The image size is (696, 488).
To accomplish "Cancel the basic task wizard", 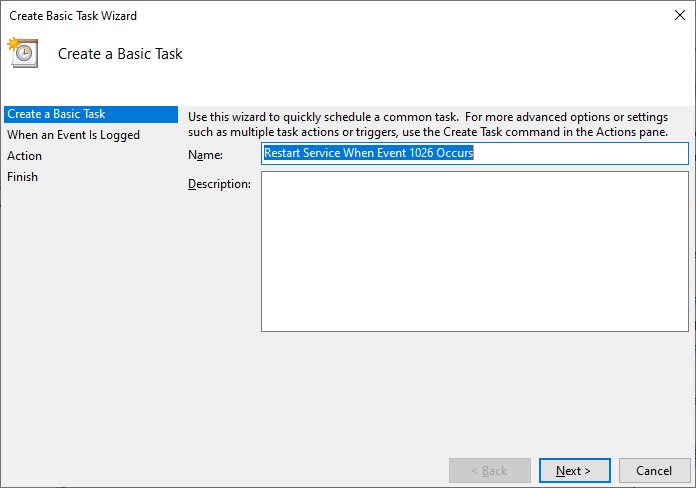I will point(654,470).
